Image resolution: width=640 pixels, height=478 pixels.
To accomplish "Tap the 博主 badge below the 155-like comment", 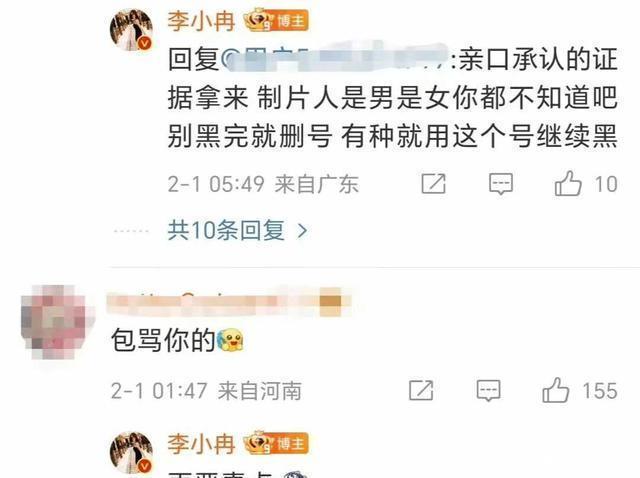I will coord(291,444).
